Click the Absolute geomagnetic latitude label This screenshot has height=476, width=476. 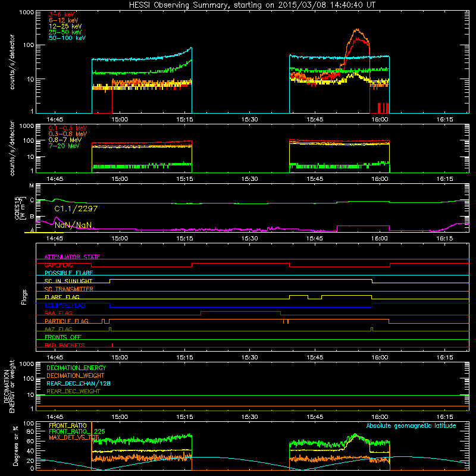pos(411,425)
